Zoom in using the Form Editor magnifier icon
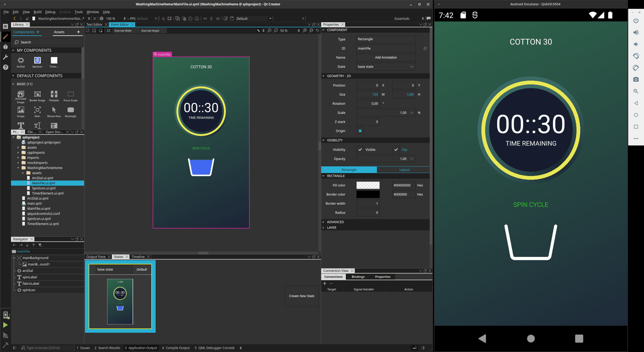 pos(270,30)
